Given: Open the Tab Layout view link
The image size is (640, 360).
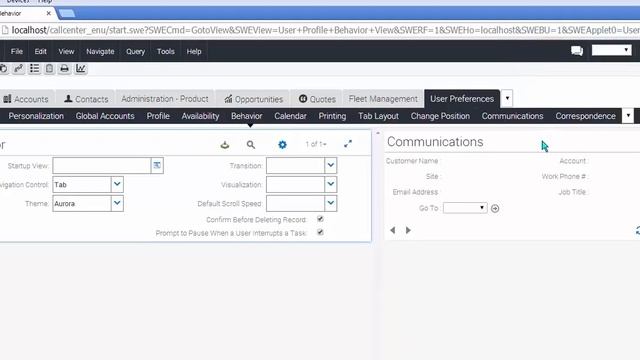Looking at the screenshot, I should (x=378, y=116).
